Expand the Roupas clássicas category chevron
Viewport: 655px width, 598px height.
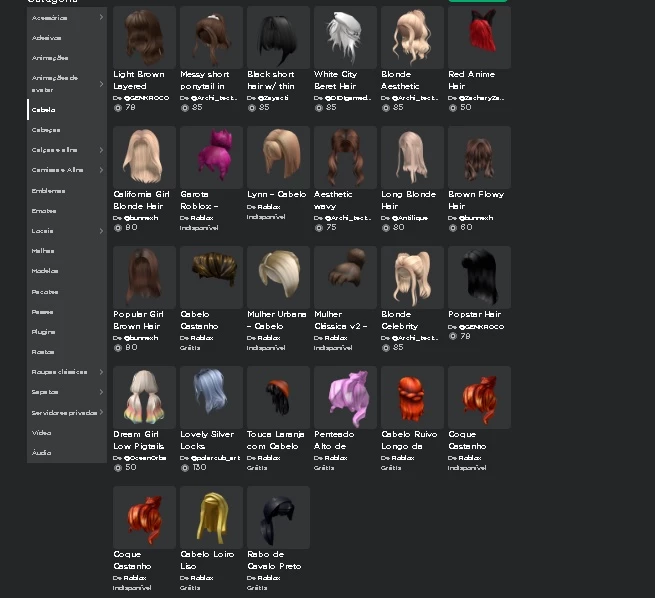point(101,372)
